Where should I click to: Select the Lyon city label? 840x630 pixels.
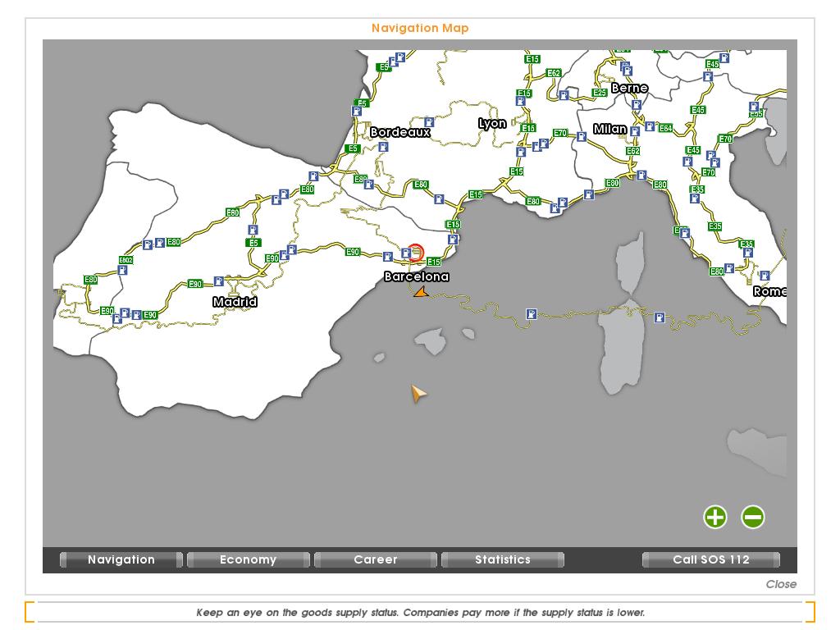click(x=492, y=123)
